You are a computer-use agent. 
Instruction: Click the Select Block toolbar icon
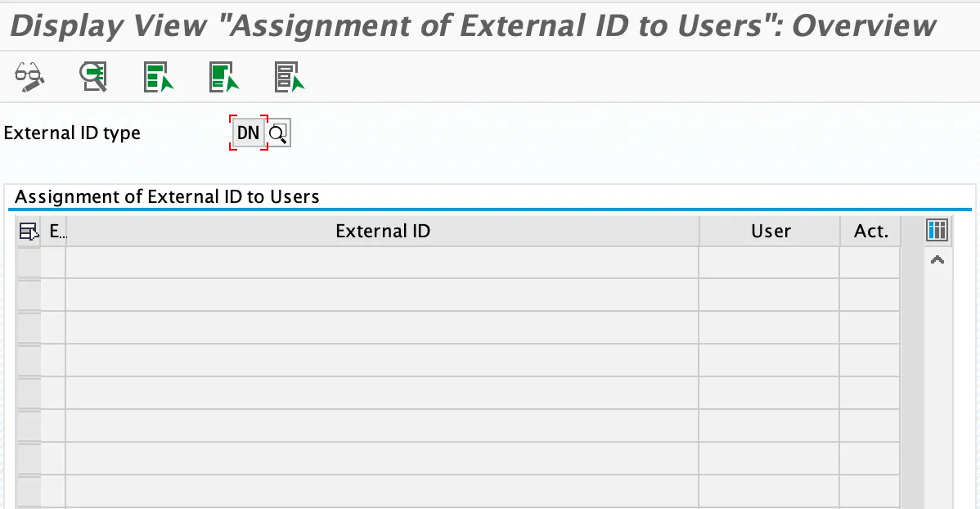(x=224, y=77)
